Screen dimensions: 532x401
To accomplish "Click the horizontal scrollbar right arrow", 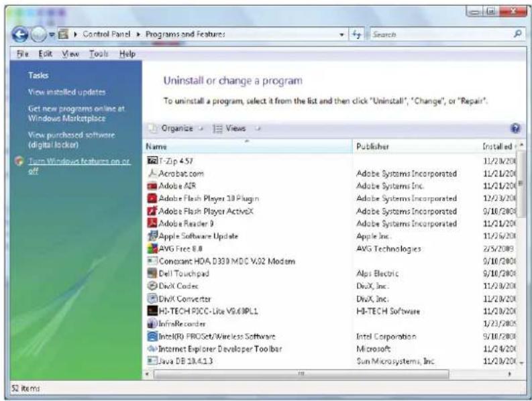I will point(510,374).
